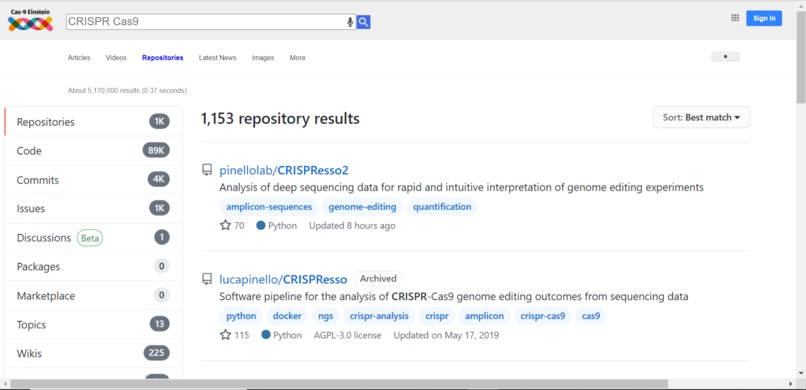The width and height of the screenshot is (806, 390).
Task: Click the 89K count badge beside Code
Action: [156, 151]
